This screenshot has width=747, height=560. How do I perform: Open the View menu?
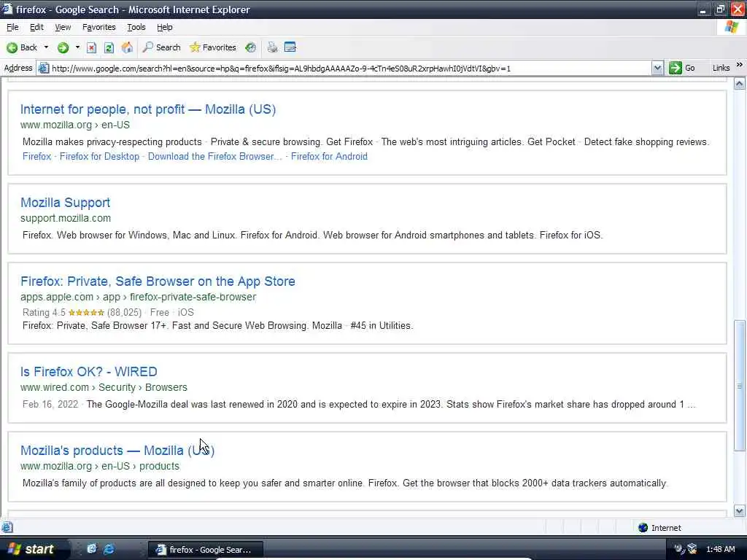click(63, 27)
